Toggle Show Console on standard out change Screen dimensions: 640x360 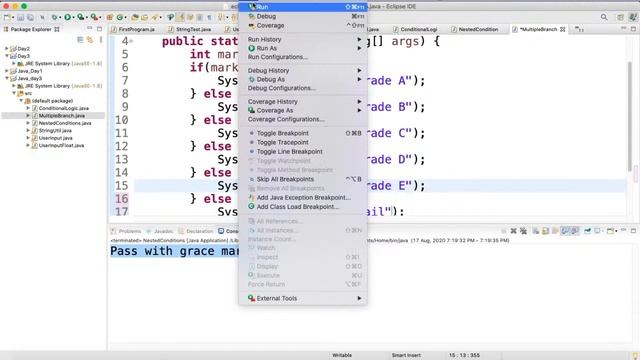coord(565,231)
